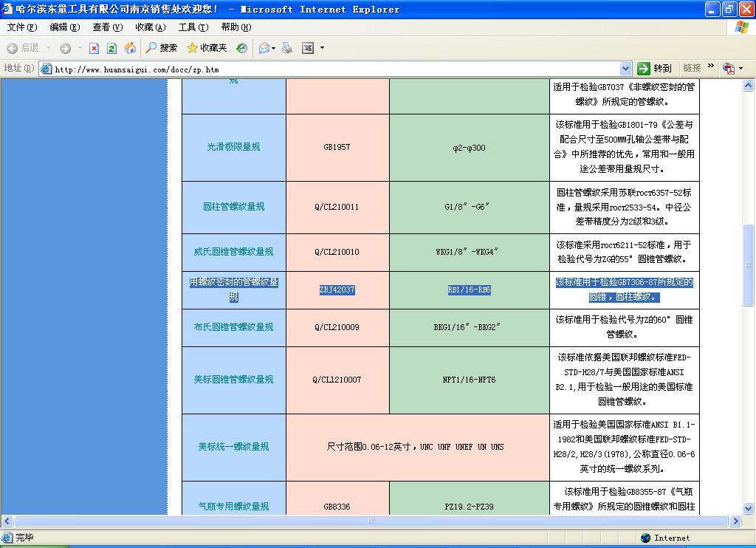Click the horizontal scrollbar right arrow
Viewport: 756px width, 548px height.
(x=736, y=521)
